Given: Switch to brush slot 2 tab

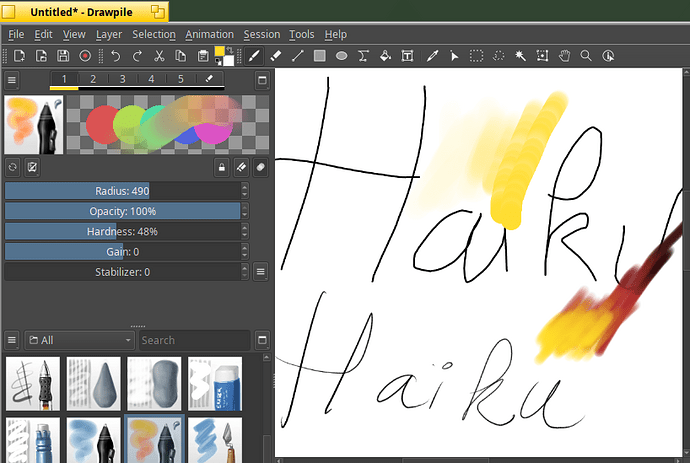Looking at the screenshot, I should coord(93,79).
